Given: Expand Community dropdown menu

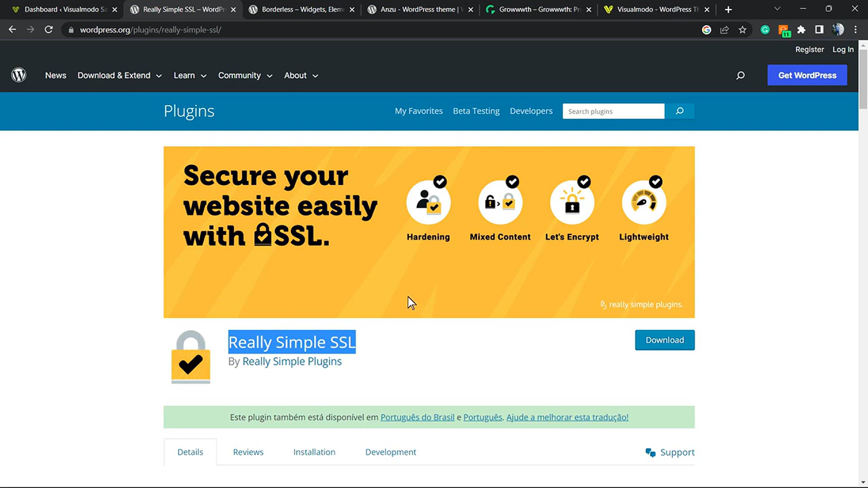Looking at the screenshot, I should point(245,75).
